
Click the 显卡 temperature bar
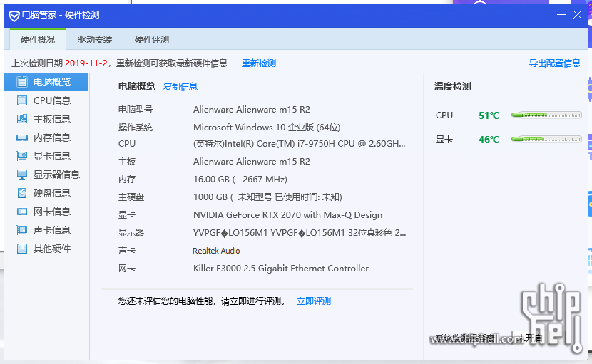point(546,139)
